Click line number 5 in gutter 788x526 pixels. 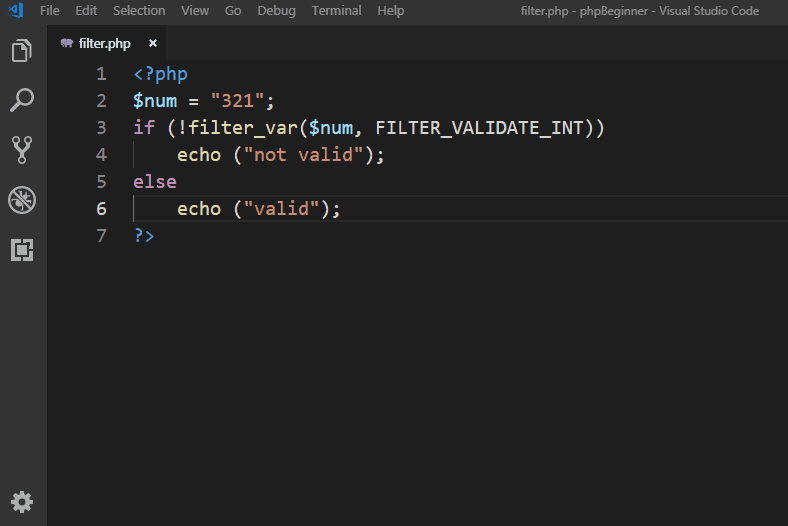(x=102, y=181)
